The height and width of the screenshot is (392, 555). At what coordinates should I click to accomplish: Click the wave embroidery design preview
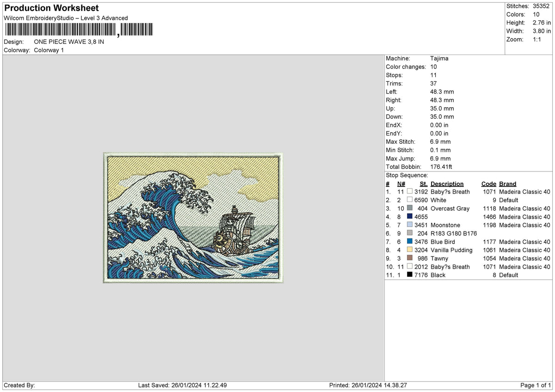(193, 217)
